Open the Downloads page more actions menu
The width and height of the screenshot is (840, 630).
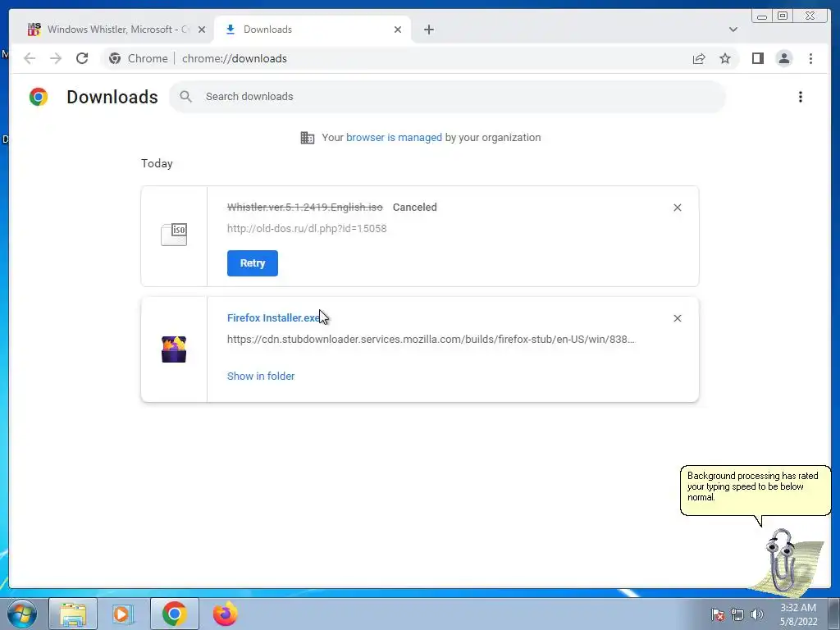pos(801,97)
